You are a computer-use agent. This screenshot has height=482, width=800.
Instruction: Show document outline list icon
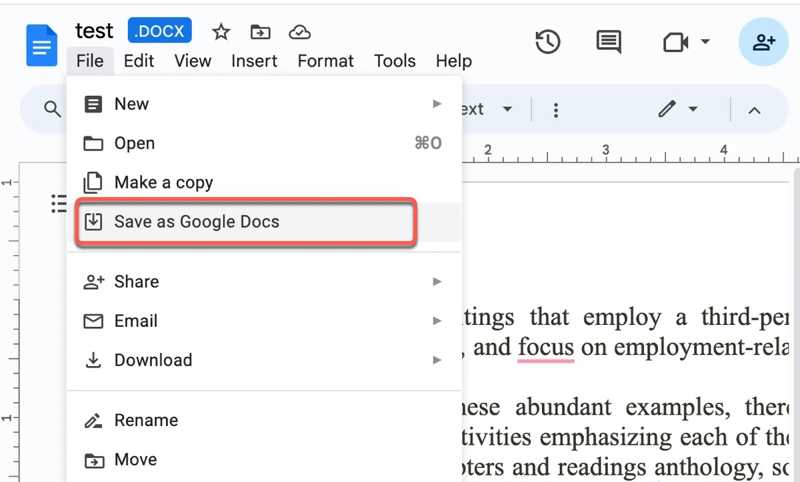pos(59,204)
